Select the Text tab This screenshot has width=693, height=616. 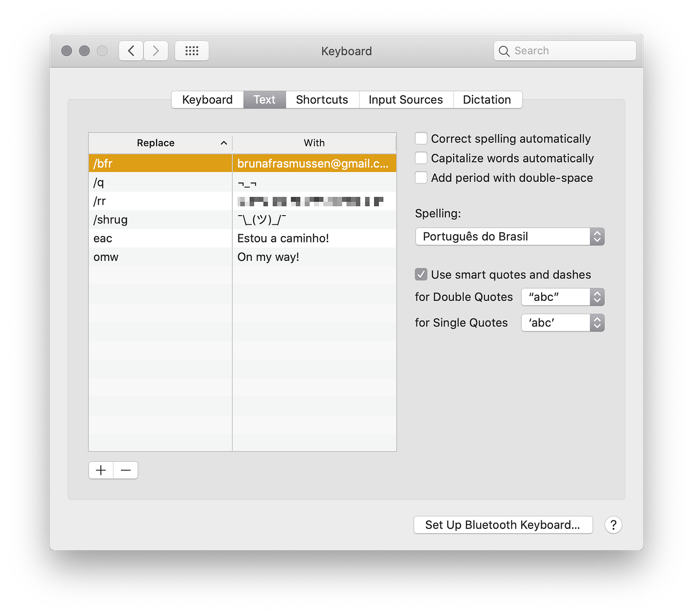pyautogui.click(x=265, y=99)
